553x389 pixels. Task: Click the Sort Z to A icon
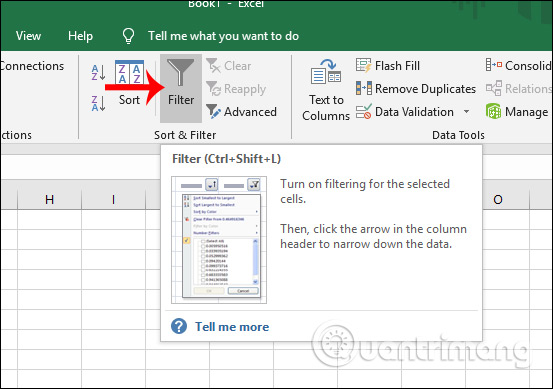pos(98,103)
